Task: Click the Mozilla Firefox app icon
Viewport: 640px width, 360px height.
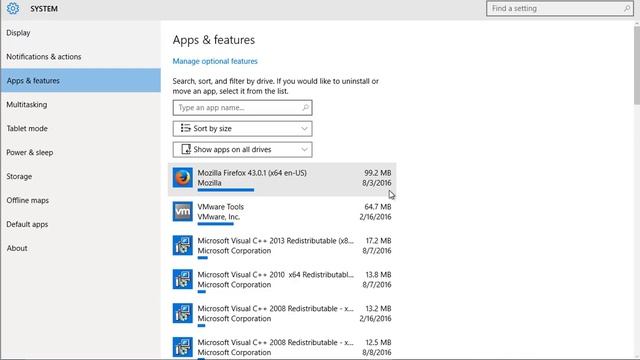Action: click(x=182, y=178)
